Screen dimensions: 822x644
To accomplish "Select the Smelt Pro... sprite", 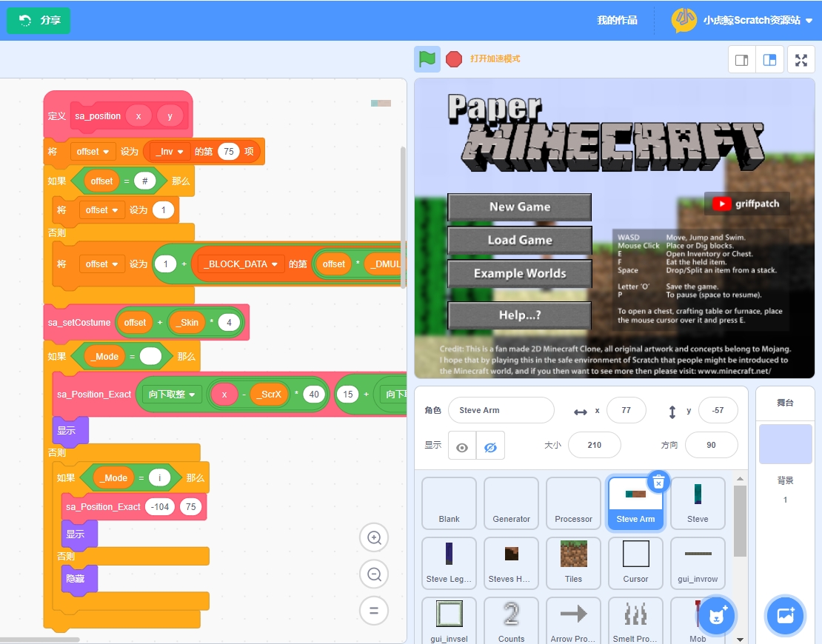I will click(635, 621).
